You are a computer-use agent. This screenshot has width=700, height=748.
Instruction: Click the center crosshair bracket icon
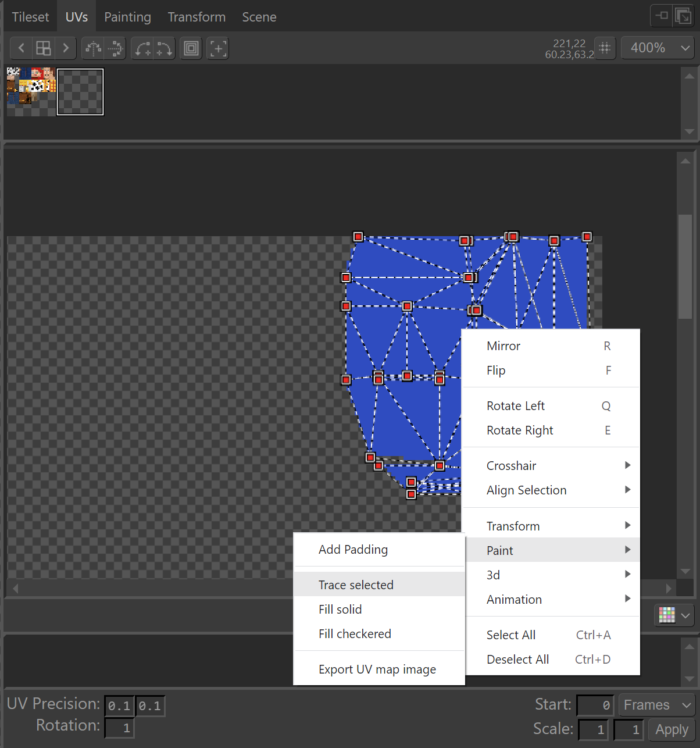pyautogui.click(x=217, y=48)
